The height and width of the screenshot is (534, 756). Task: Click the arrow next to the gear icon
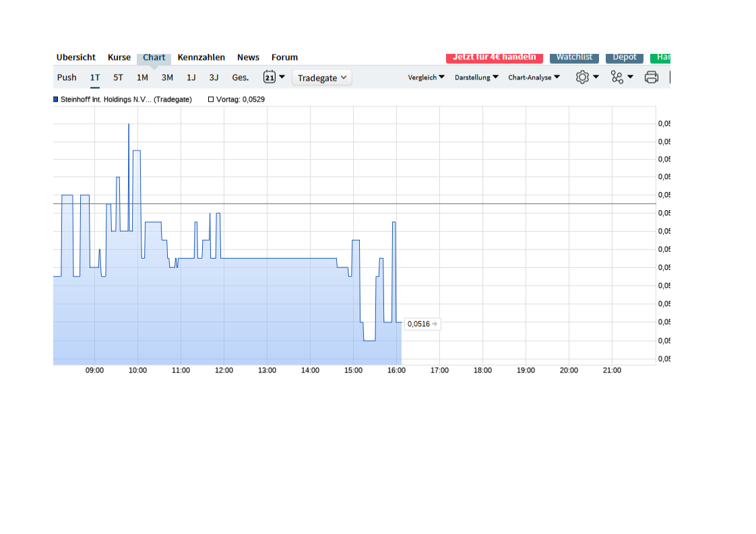(595, 77)
